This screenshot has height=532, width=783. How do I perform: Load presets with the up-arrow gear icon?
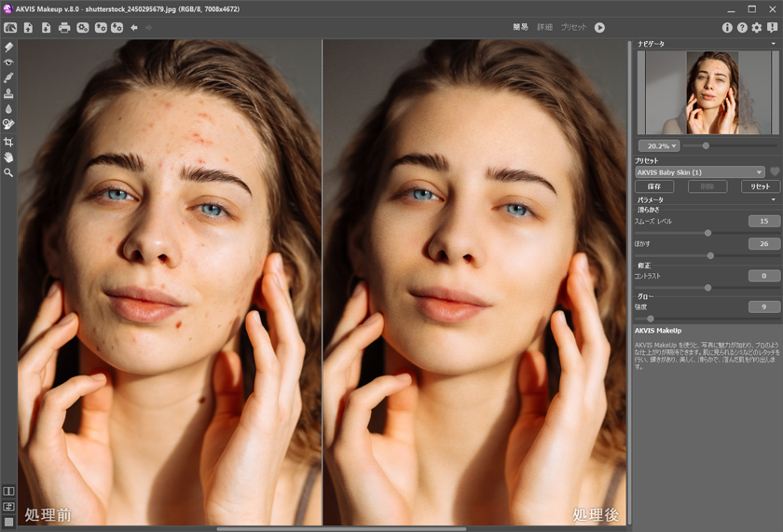[x=101, y=27]
